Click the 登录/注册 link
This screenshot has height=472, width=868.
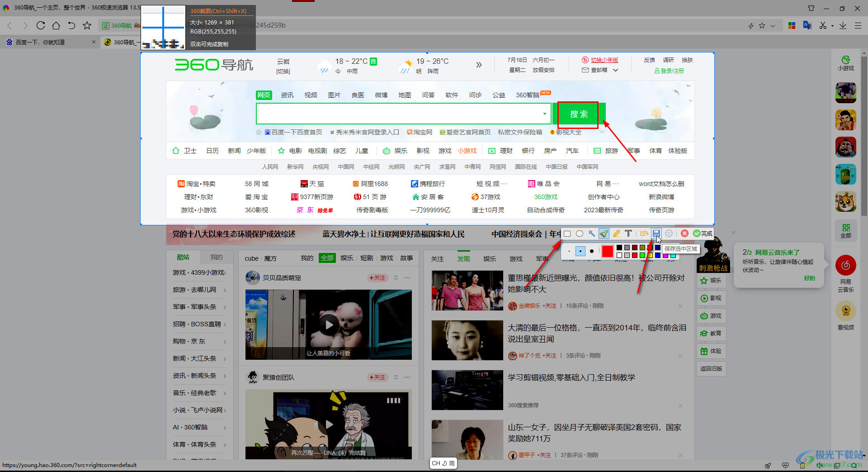tap(669, 71)
